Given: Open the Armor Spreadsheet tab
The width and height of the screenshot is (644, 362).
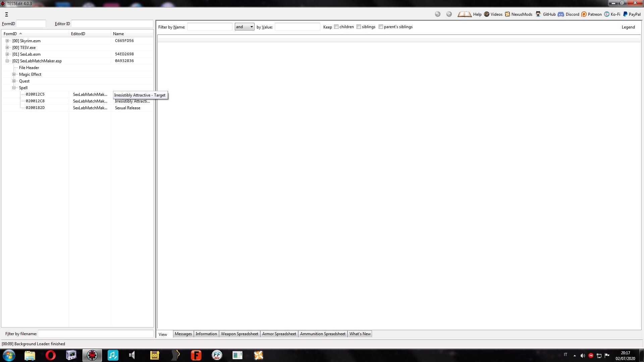Looking at the screenshot, I should [279, 334].
